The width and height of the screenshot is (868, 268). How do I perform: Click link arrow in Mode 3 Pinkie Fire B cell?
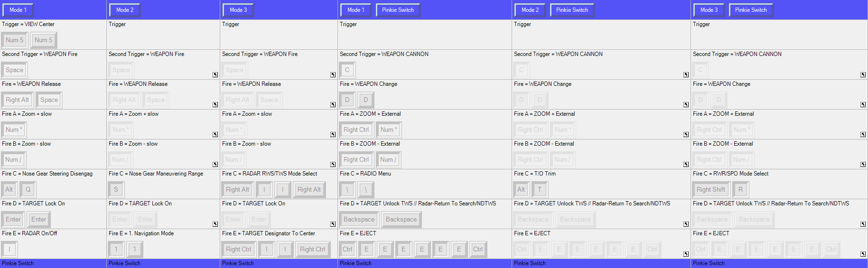(863, 165)
